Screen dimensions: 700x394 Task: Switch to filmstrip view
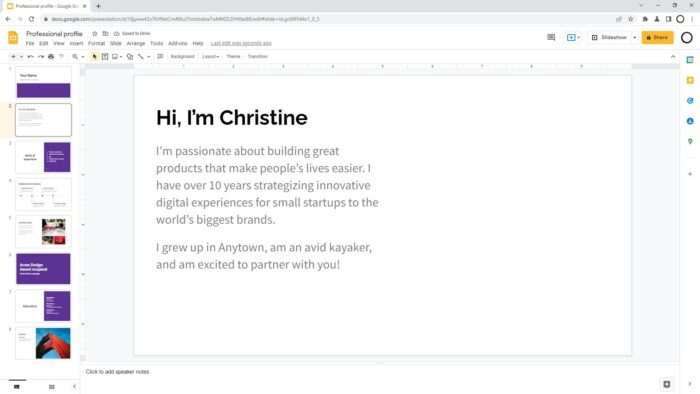tap(17, 387)
